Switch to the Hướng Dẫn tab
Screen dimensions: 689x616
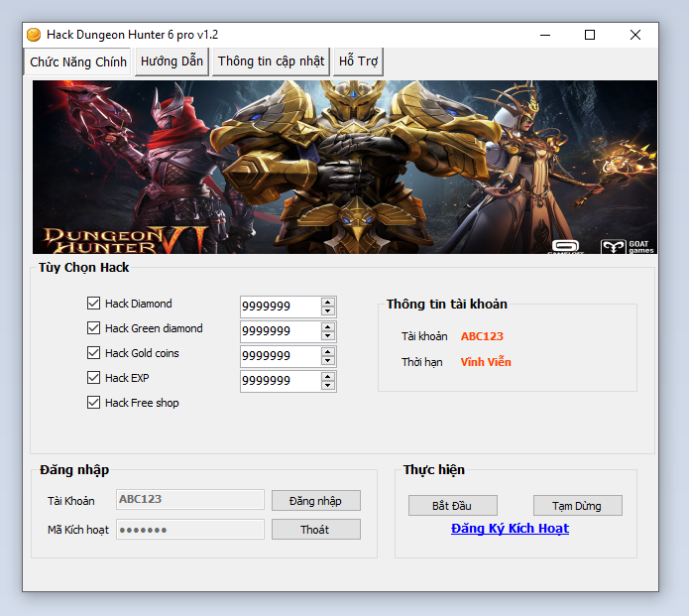[x=172, y=62]
